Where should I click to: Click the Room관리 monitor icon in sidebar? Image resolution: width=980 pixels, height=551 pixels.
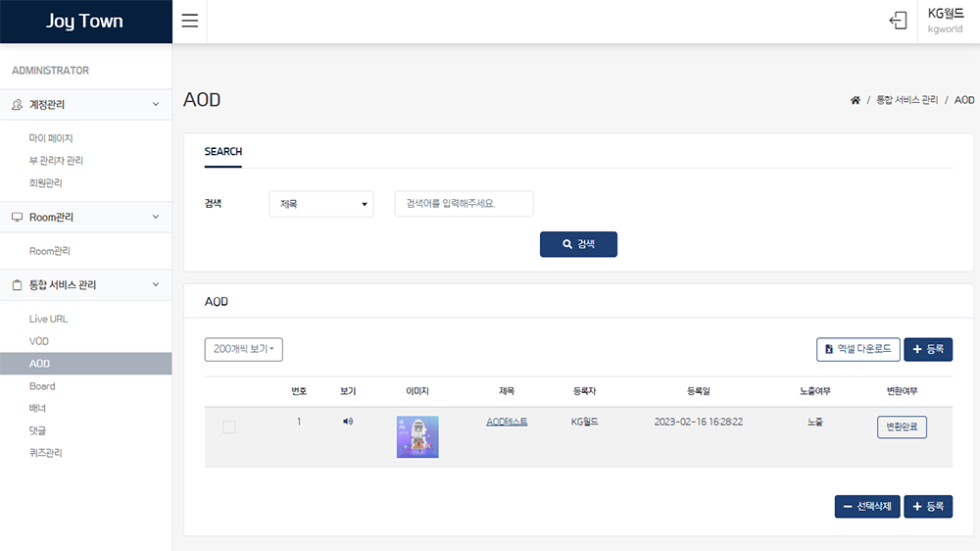(17, 218)
